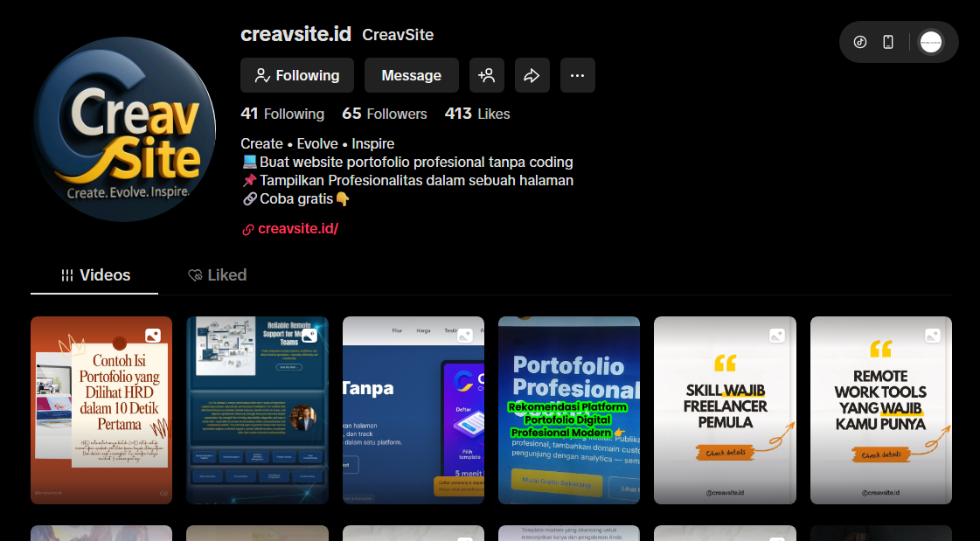Image resolution: width=980 pixels, height=541 pixels.
Task: View the 65 Followers list
Action: point(384,114)
